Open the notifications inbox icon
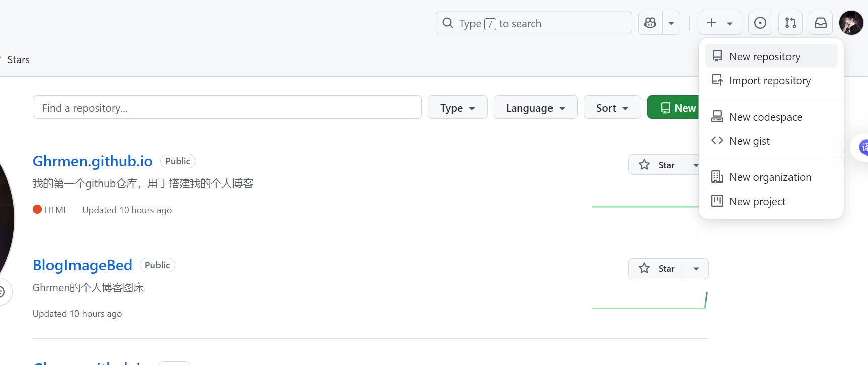 coord(821,23)
